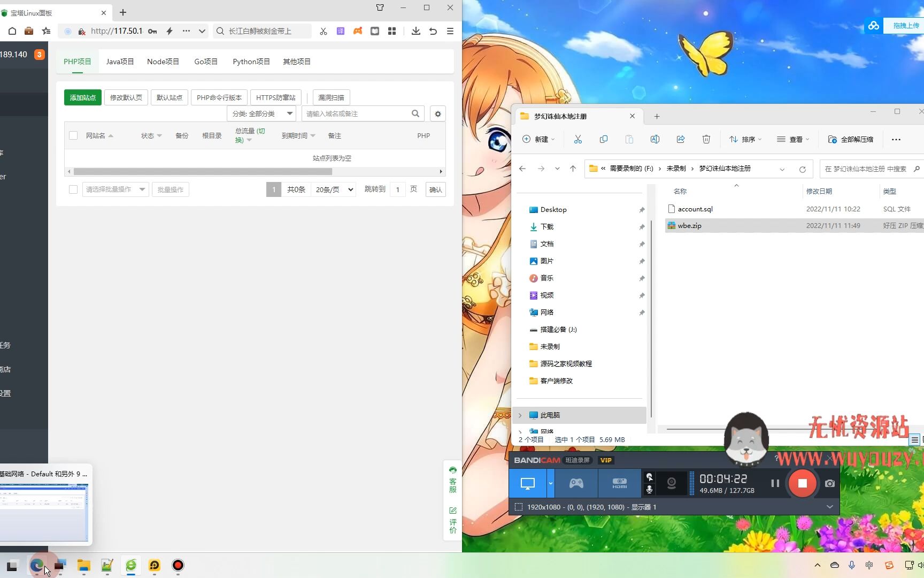Tick the batch operation checkbox below the table
Viewport: 924px width, 578px height.
[73, 189]
